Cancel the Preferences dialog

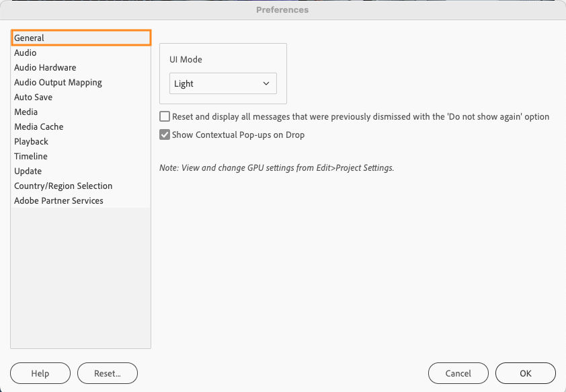coord(458,373)
